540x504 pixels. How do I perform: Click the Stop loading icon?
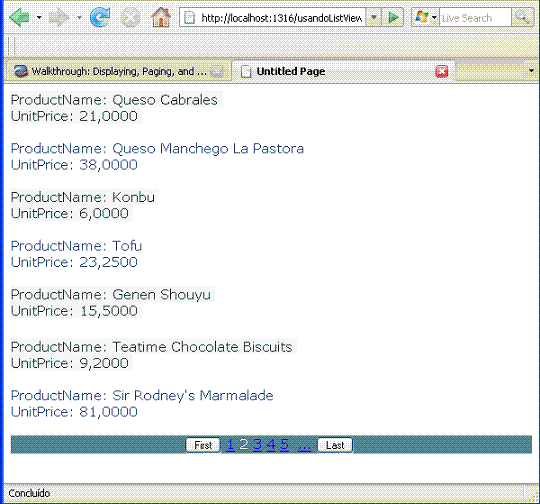[x=130, y=17]
